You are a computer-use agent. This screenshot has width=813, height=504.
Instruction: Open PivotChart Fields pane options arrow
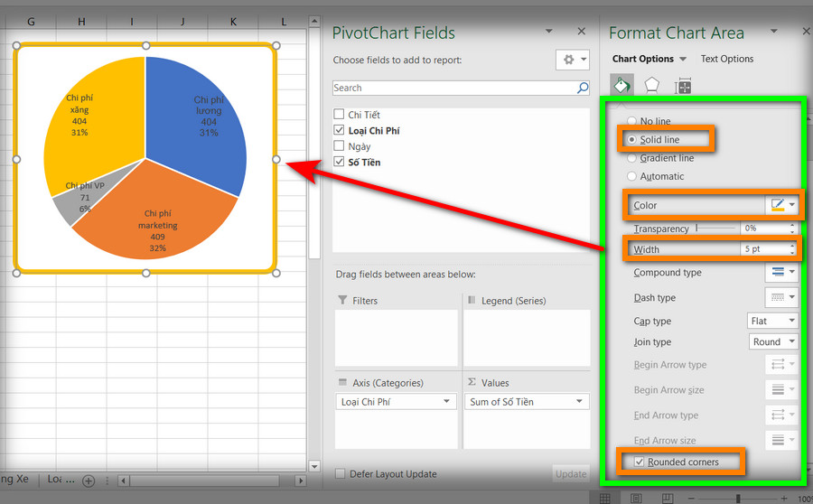pos(548,31)
